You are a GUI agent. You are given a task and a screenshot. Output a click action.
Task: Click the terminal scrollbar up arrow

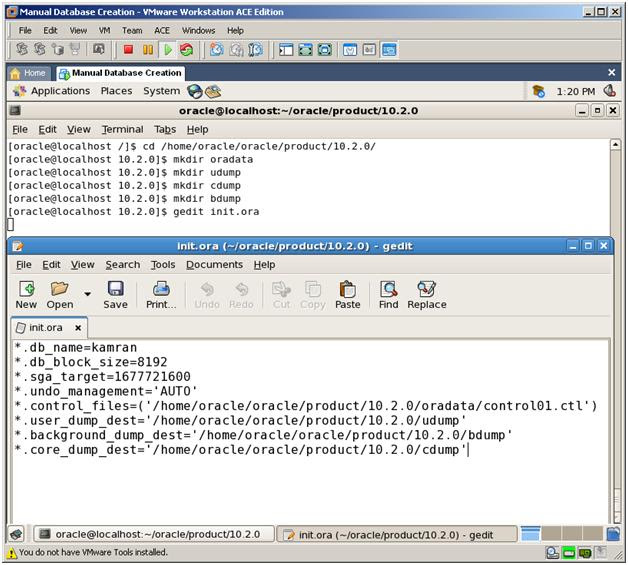pos(616,145)
